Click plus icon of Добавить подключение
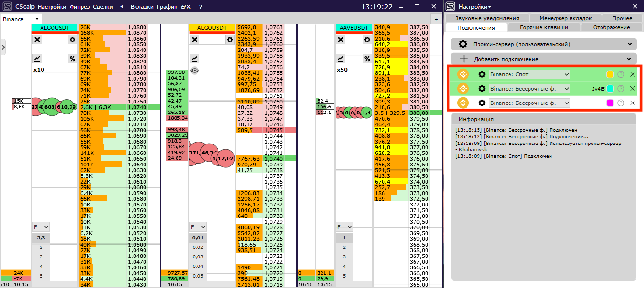The width and height of the screenshot is (644, 288). [x=463, y=59]
